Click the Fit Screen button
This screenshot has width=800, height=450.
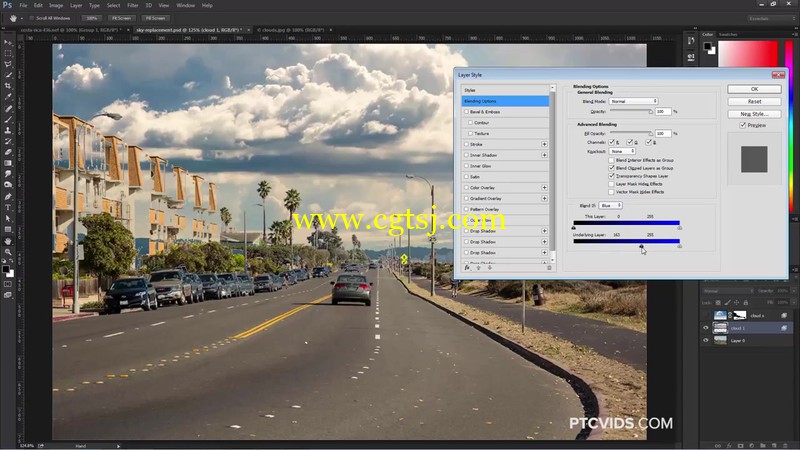tap(121, 18)
